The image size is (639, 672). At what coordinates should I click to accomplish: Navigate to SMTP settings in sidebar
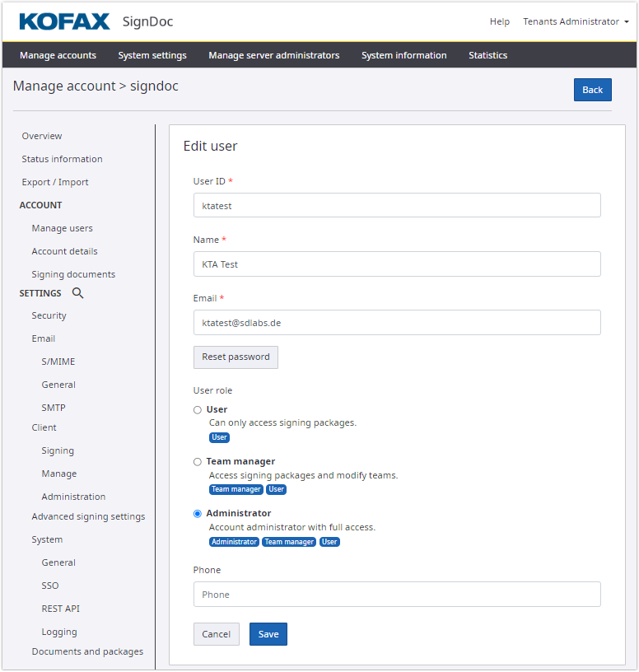[54, 408]
